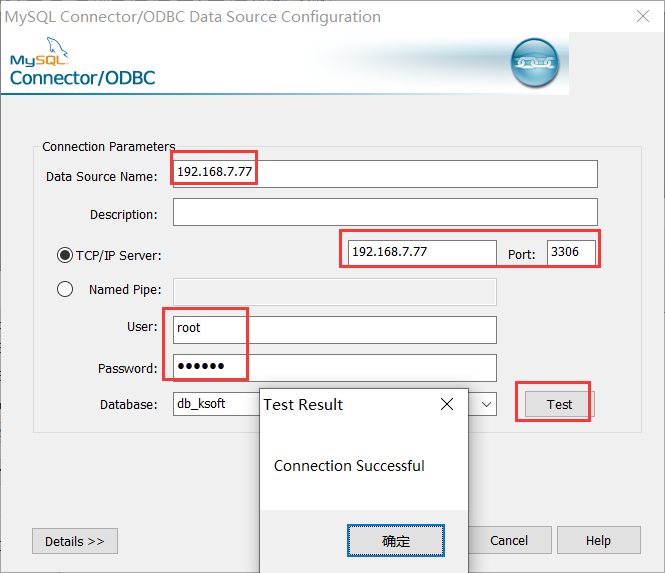The height and width of the screenshot is (573, 665).
Task: Click the chain-link connector icon in the banner
Action: 534,63
